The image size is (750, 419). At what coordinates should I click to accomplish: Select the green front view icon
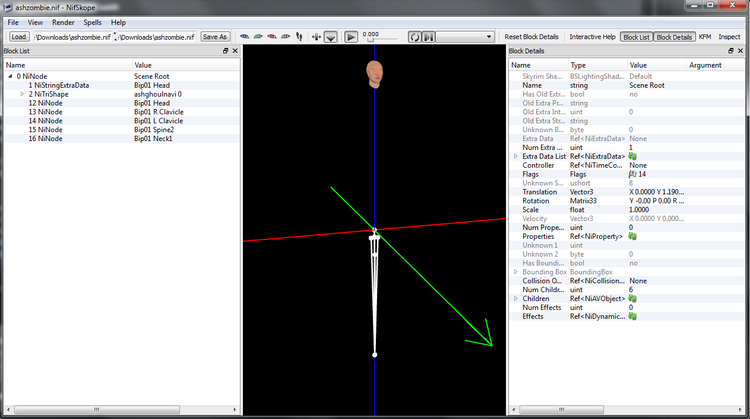[x=258, y=36]
